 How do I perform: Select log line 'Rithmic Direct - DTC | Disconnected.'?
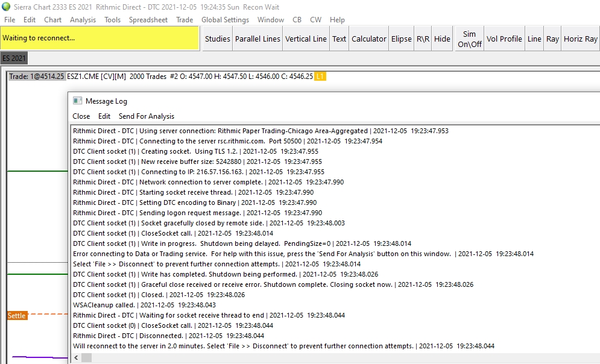pyautogui.click(x=168, y=336)
